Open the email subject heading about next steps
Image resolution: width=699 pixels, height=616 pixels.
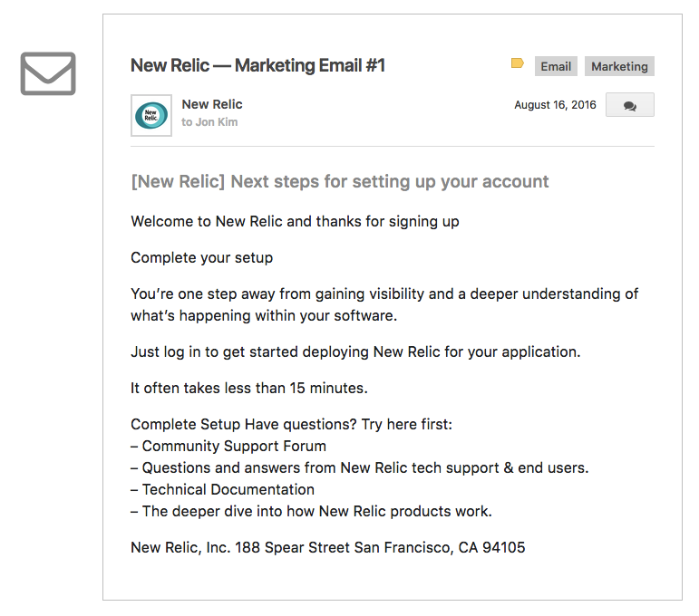click(340, 182)
